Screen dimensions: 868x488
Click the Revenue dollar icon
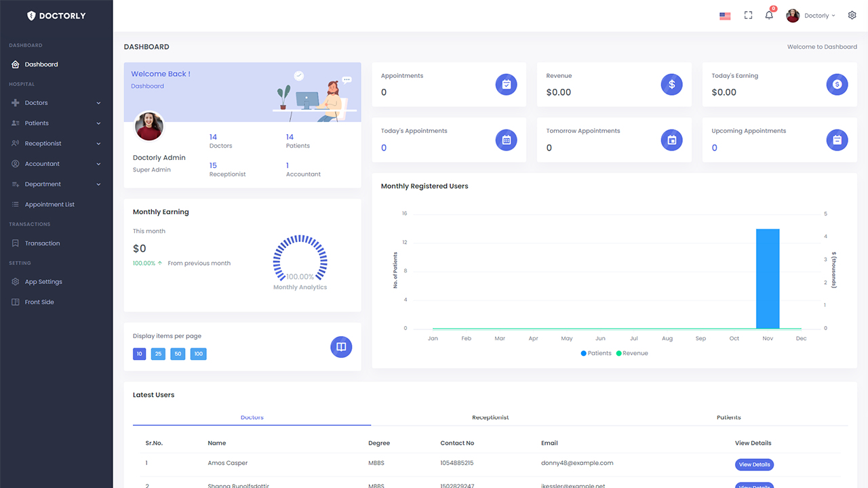pos(671,84)
